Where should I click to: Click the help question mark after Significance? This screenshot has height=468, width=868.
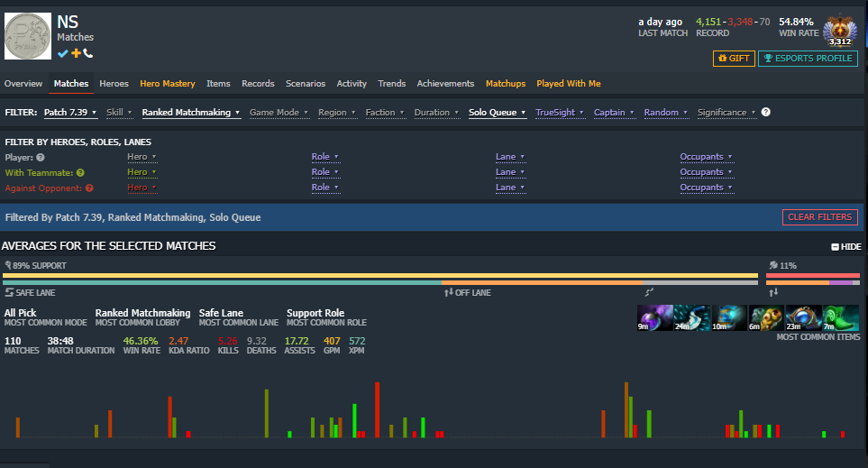coord(765,112)
